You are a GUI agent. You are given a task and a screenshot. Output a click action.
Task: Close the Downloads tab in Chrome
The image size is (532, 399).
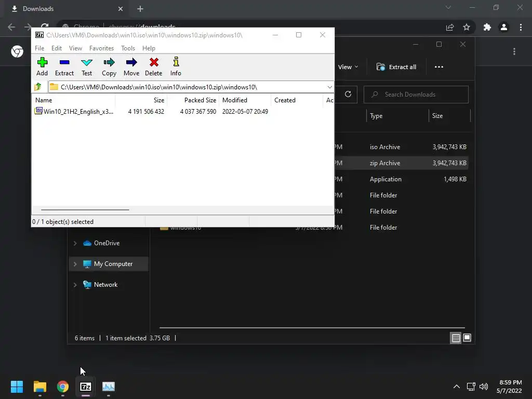tap(121, 9)
